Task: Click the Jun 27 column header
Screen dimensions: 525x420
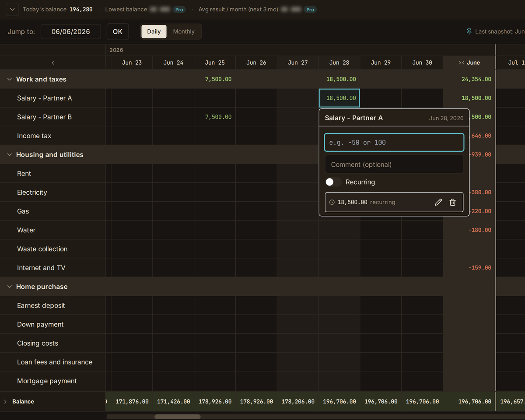Action: click(x=298, y=63)
